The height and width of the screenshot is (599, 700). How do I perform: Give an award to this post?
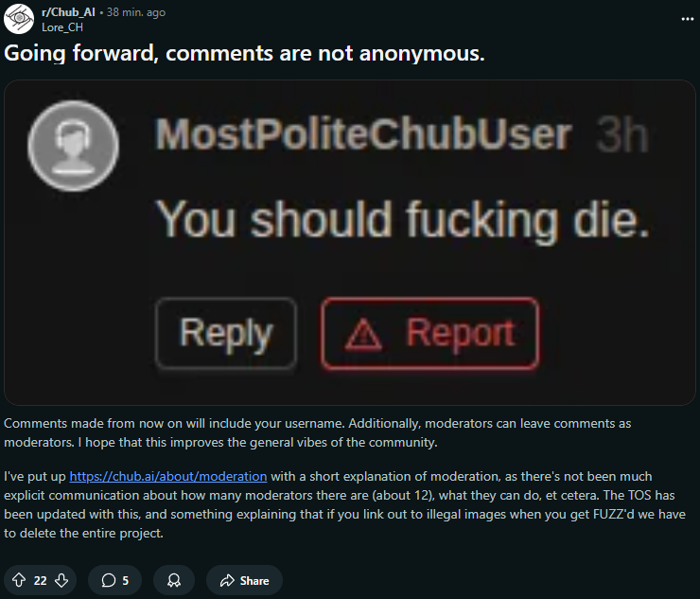174,580
